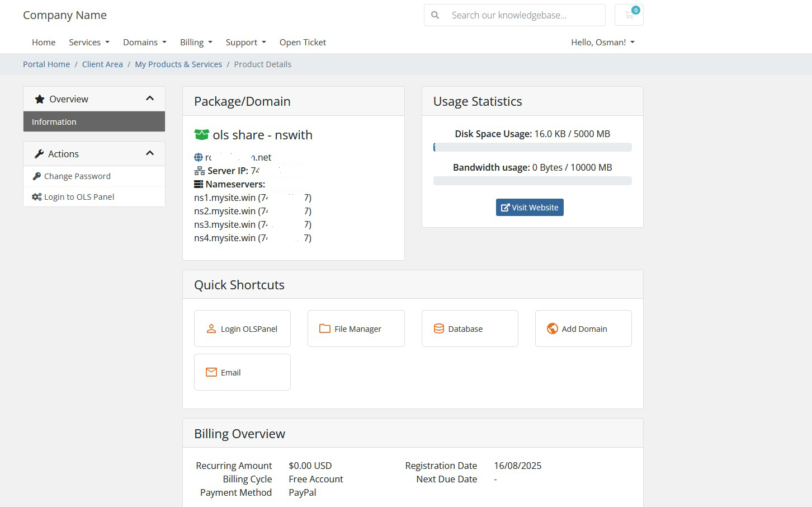Click the Visit Website button
812x507 pixels.
tap(530, 207)
